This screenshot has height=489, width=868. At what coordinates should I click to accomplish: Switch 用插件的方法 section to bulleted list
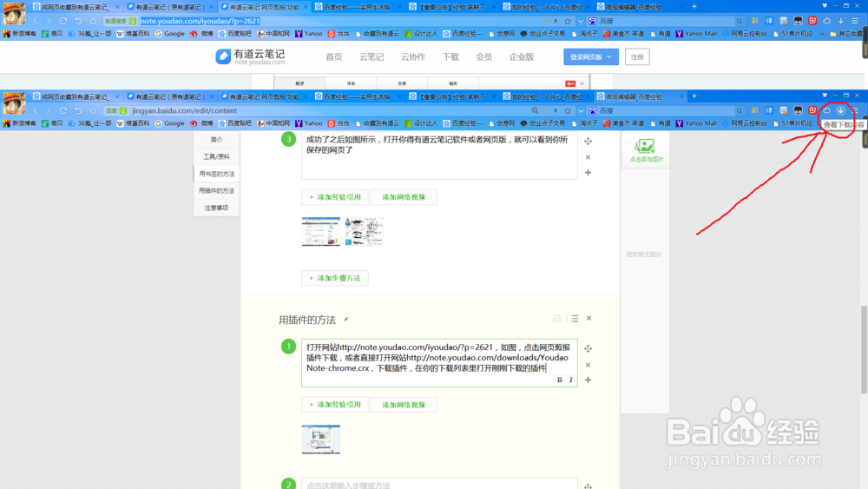point(575,319)
